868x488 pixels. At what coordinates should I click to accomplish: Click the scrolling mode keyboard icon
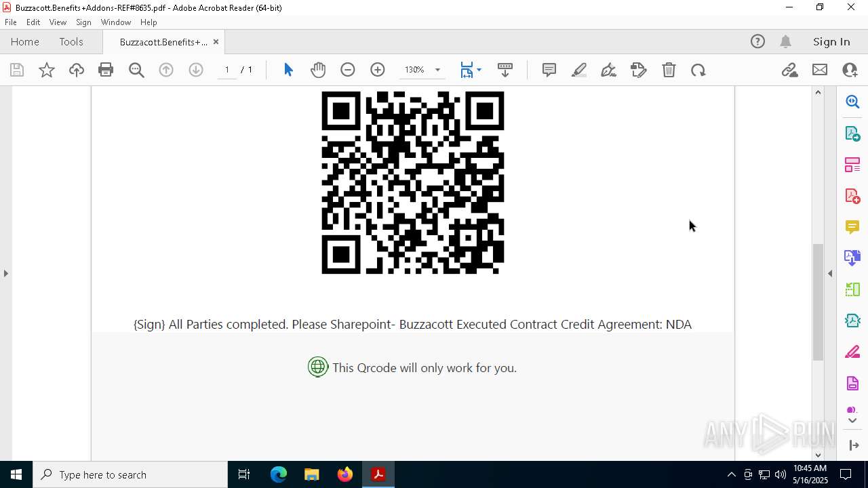click(505, 70)
